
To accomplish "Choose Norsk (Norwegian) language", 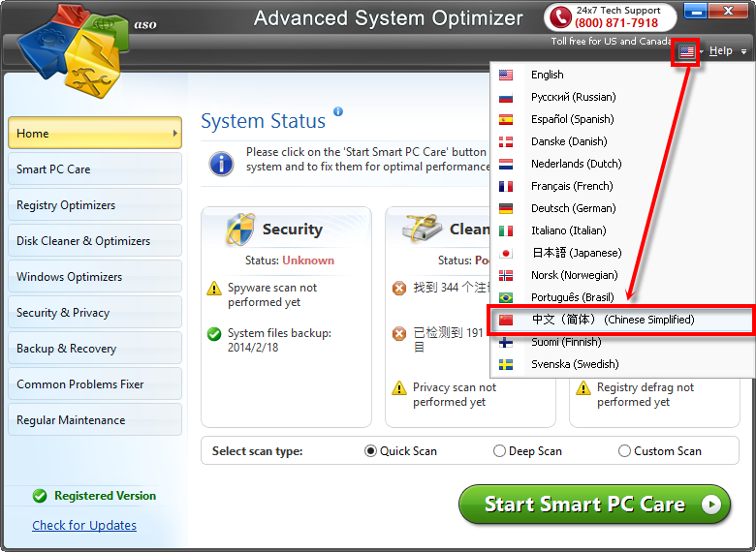I will coord(622,275).
